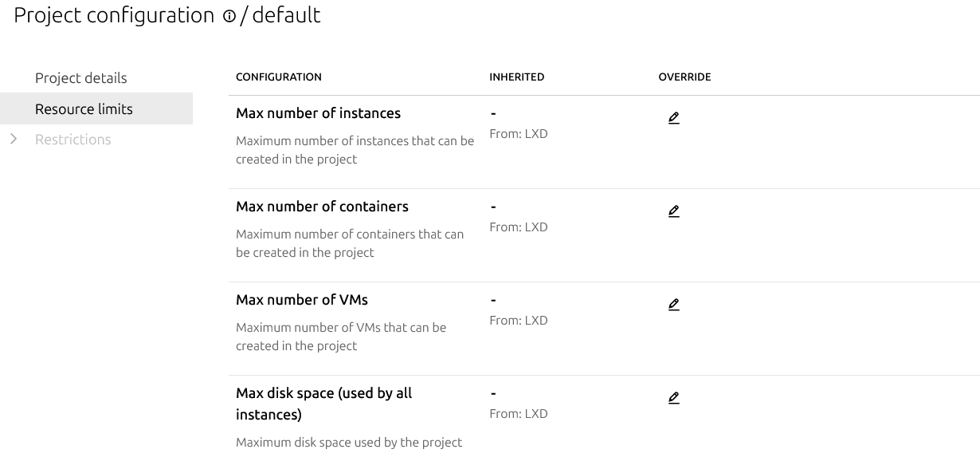Edit override for Max disk space
Image resolution: width=980 pixels, height=465 pixels.
(674, 398)
